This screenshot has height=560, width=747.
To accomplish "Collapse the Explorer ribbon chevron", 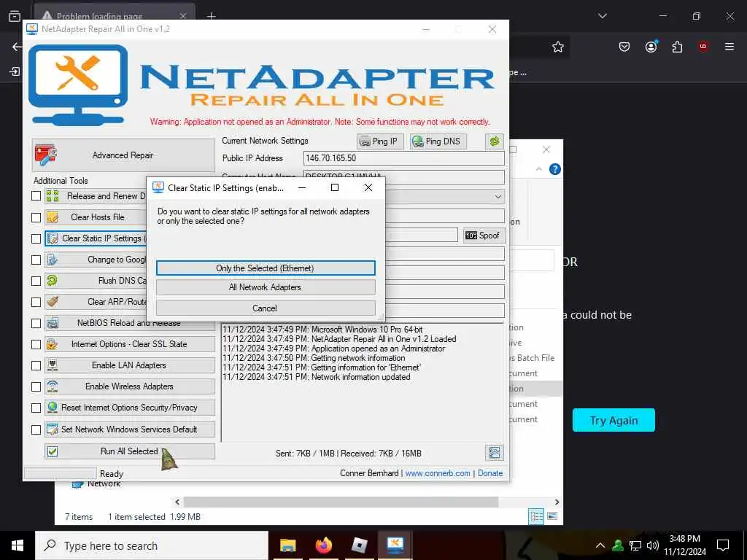I will 539,169.
